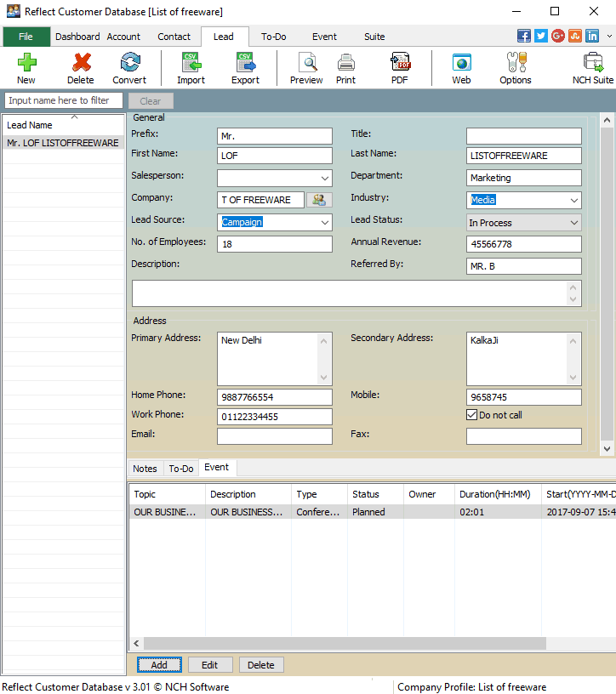Click the Title field
Image resolution: width=616 pixels, height=694 pixels.
click(x=524, y=136)
